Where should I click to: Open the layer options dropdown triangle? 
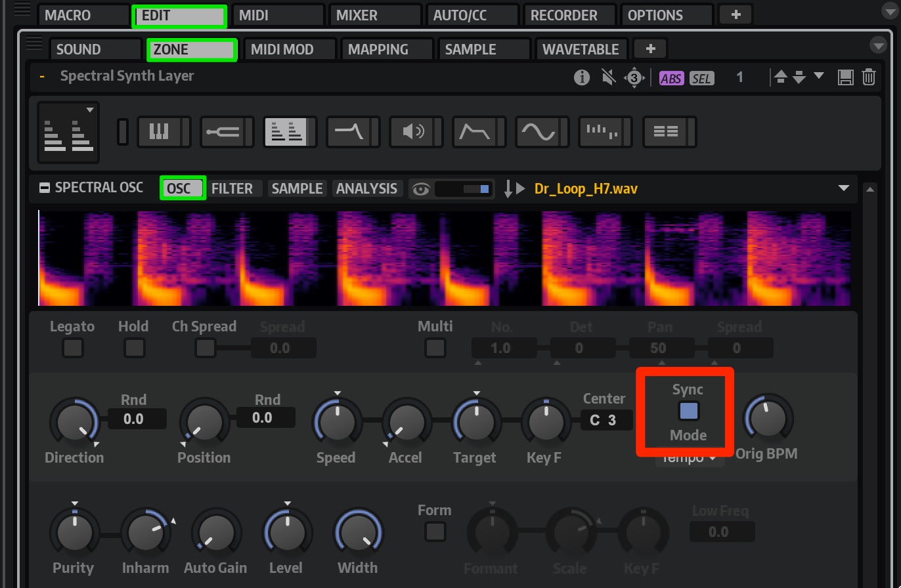click(819, 76)
